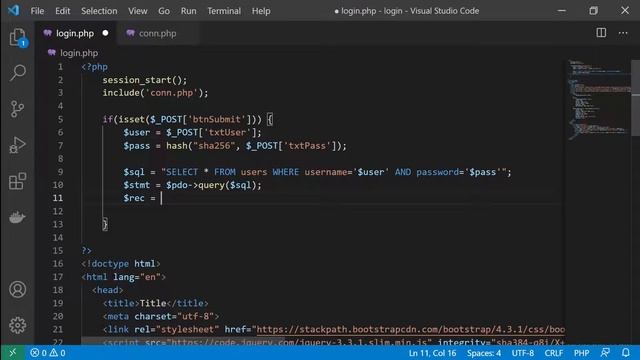The width and height of the screenshot is (640, 360).
Task: Click the <!doctype html> line
Action: pos(121,264)
